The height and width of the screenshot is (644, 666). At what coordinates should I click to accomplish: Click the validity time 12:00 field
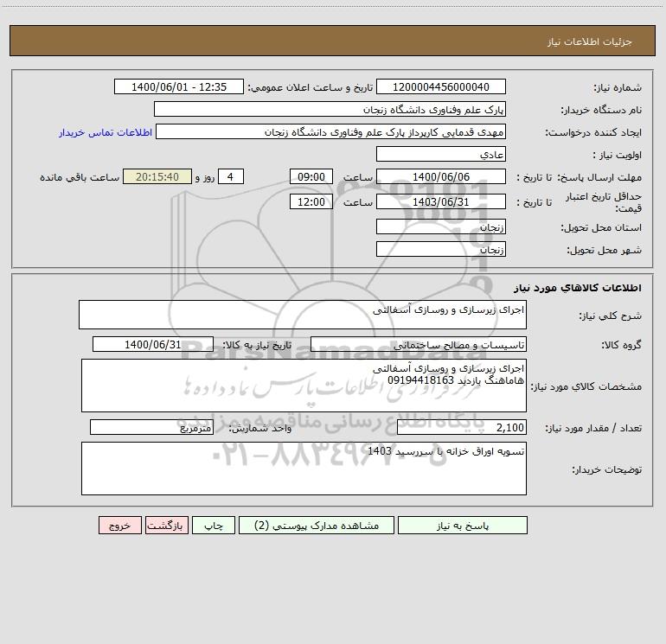pyautogui.click(x=311, y=201)
